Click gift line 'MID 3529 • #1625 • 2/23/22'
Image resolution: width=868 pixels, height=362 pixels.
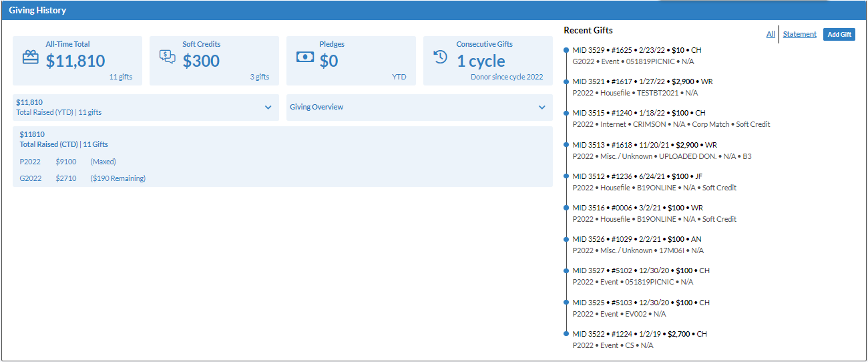(637, 50)
